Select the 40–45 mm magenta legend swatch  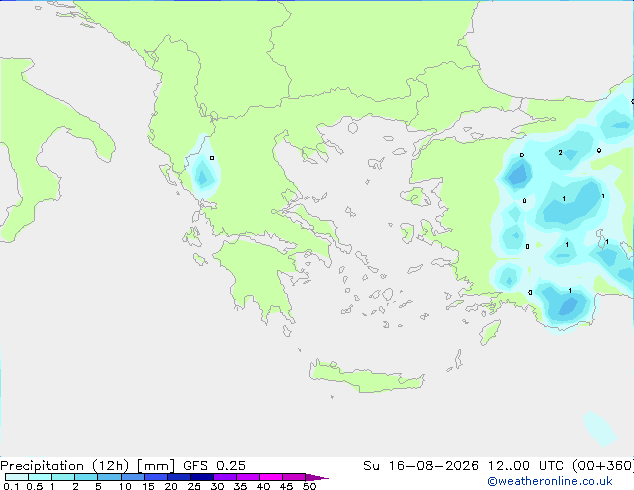click(271, 477)
